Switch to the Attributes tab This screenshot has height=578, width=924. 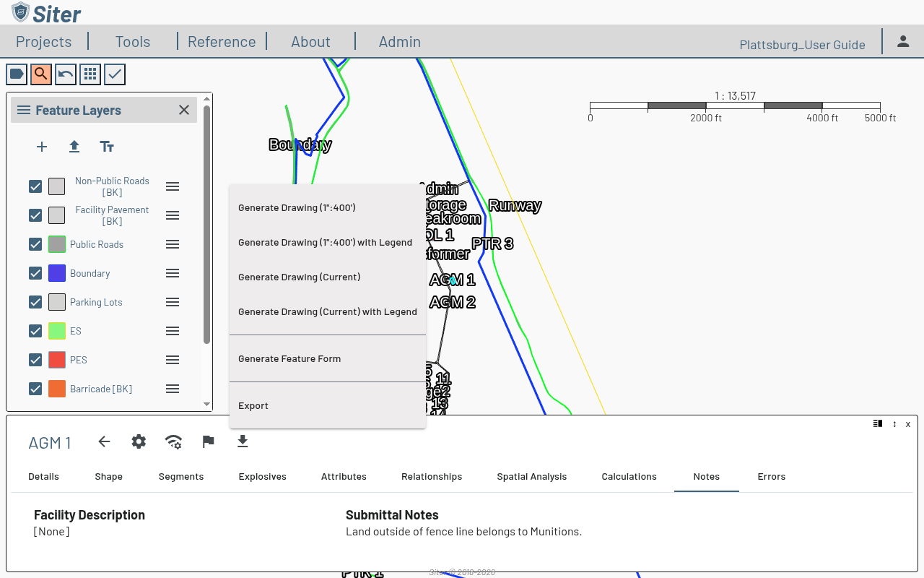point(344,476)
